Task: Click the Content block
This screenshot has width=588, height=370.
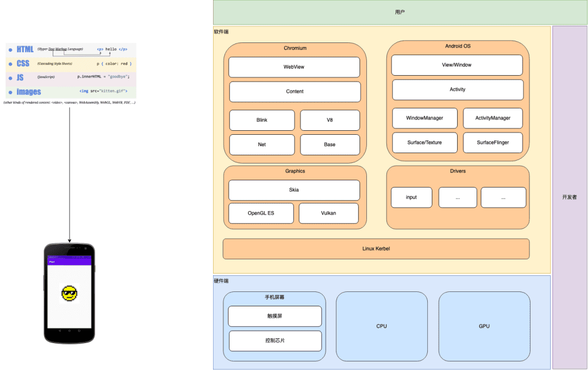Action: coord(295,92)
